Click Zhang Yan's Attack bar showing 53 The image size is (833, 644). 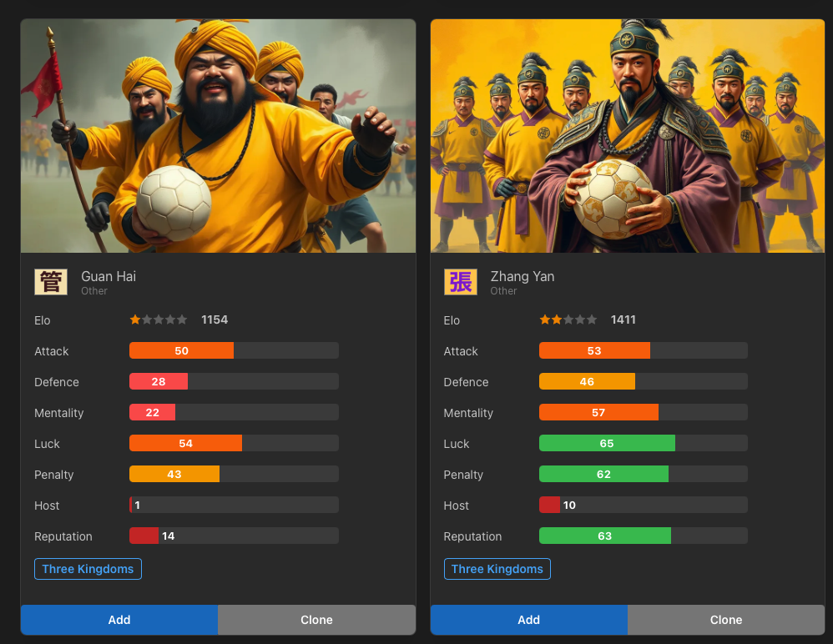(644, 351)
